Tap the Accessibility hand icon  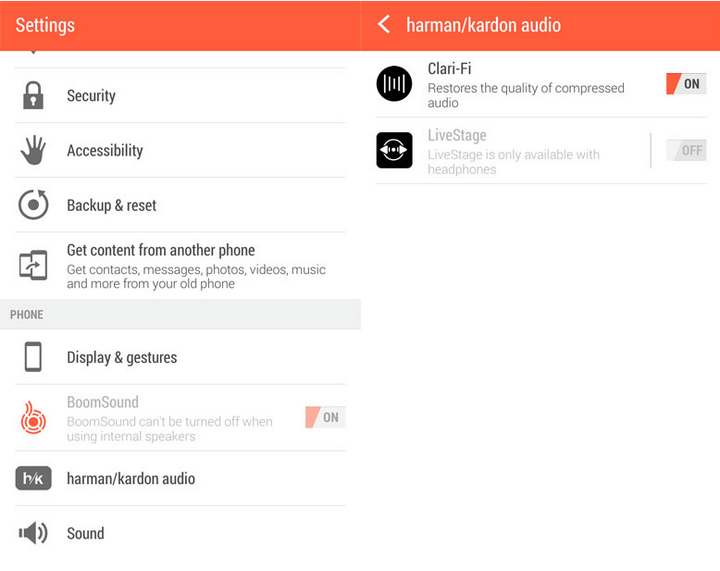[33, 150]
